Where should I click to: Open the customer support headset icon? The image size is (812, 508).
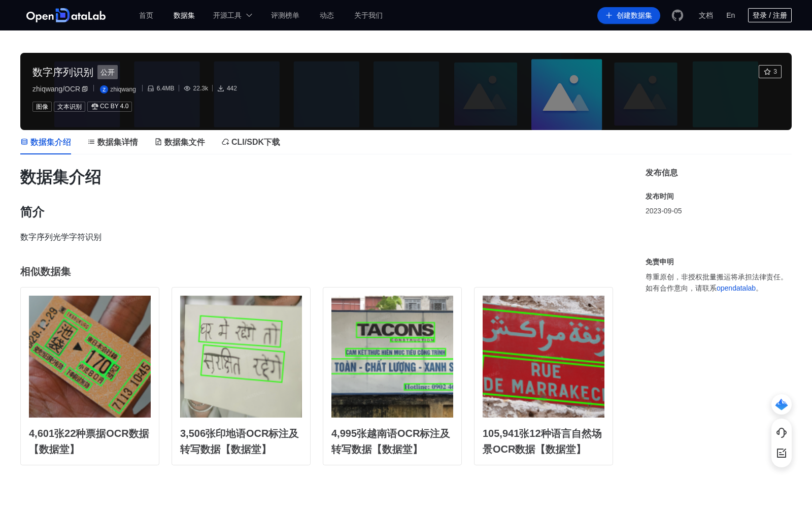point(782,432)
